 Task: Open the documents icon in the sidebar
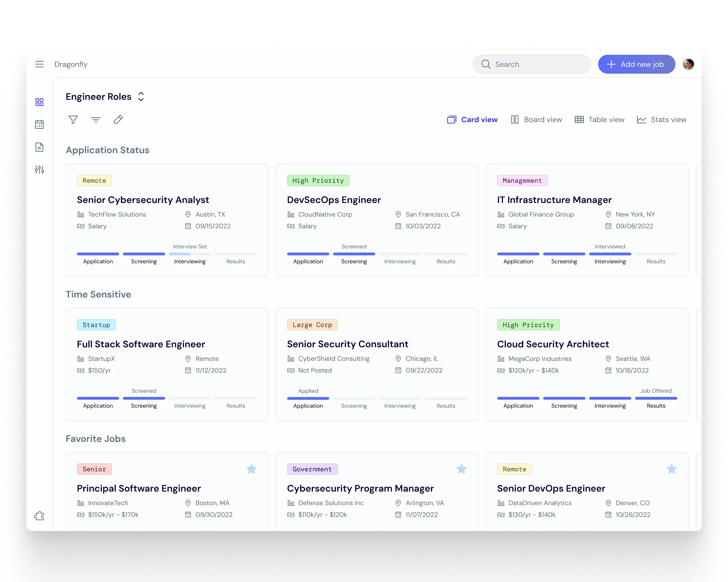pos(39,147)
